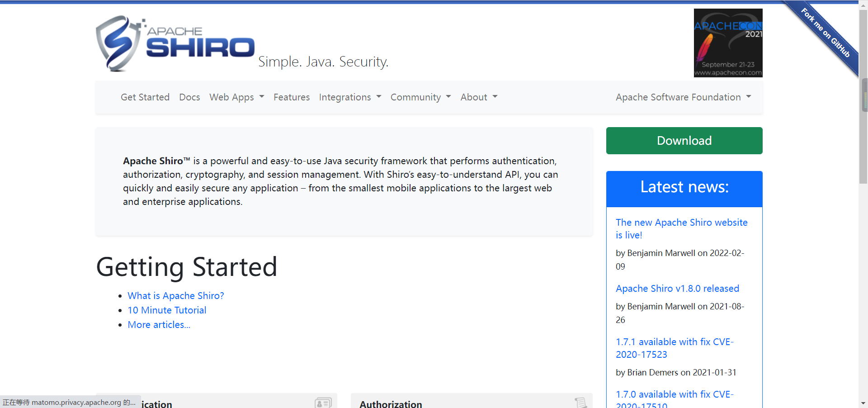The width and height of the screenshot is (868, 408).
Task: Click 'by Brian Demers on 2021-01-31' text
Action: pos(676,373)
